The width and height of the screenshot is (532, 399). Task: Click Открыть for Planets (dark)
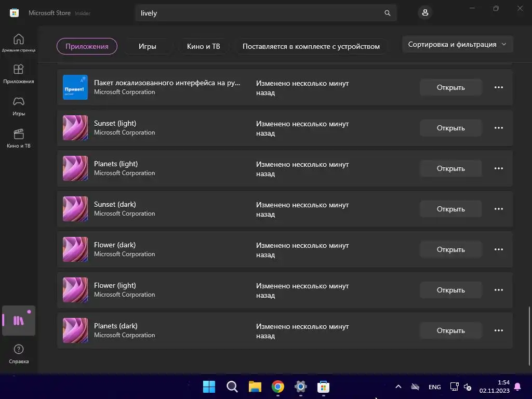click(x=450, y=330)
